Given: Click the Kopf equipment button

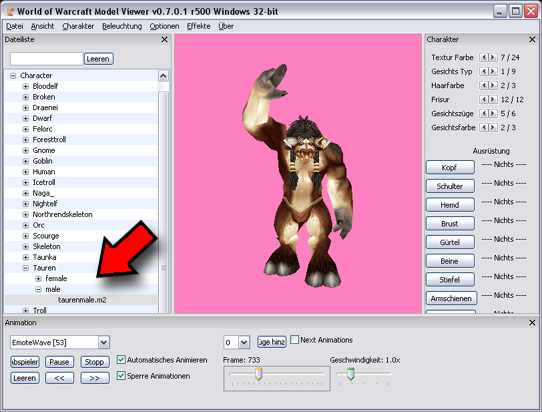Looking at the screenshot, I should [450, 167].
